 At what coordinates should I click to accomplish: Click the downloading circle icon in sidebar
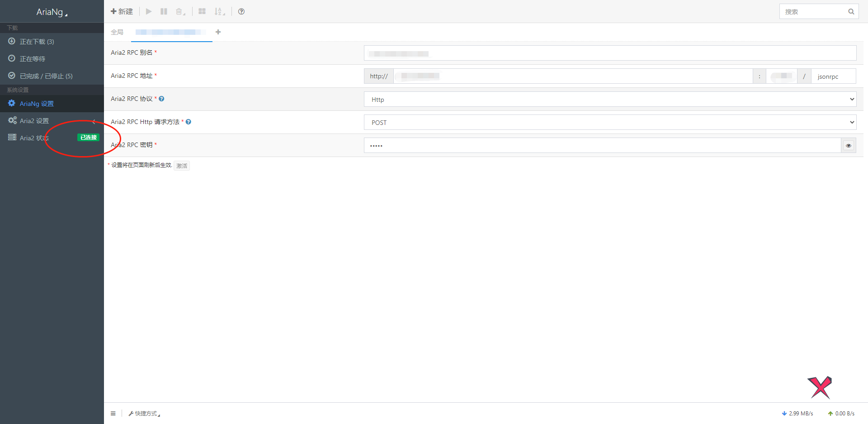coord(12,41)
